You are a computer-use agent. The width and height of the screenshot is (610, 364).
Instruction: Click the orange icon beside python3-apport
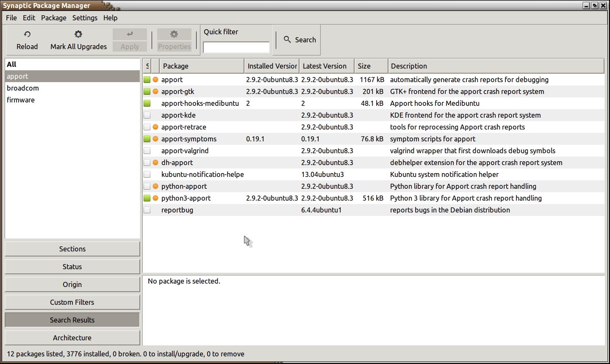pyautogui.click(x=155, y=198)
